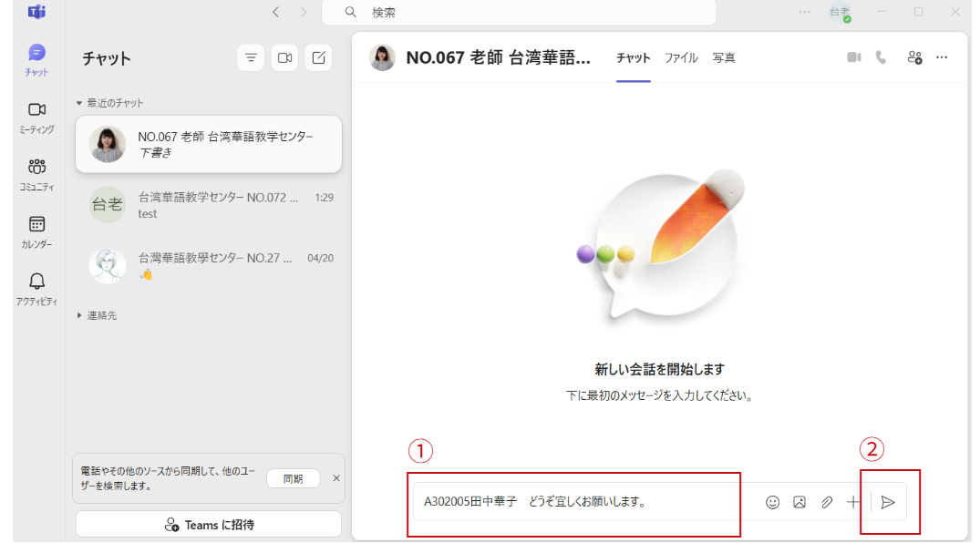Open the Meeting section in sidebar
Image resolution: width=980 pixels, height=543 pixels.
(x=36, y=118)
